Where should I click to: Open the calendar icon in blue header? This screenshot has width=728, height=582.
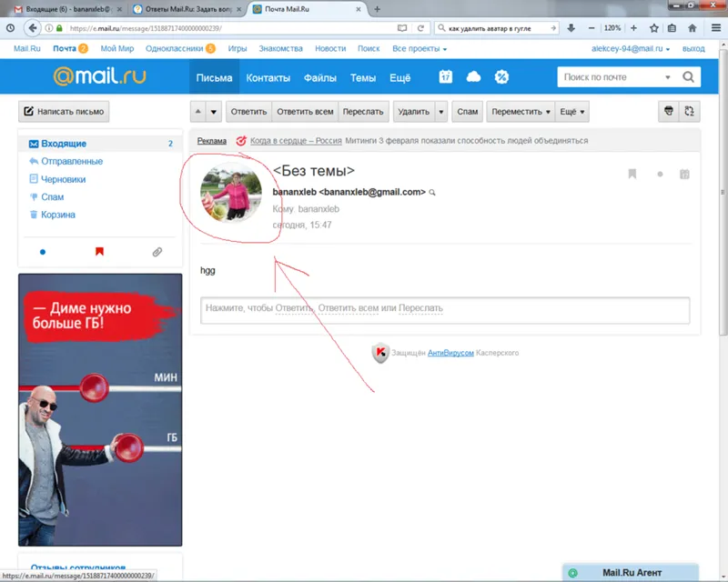coord(446,76)
